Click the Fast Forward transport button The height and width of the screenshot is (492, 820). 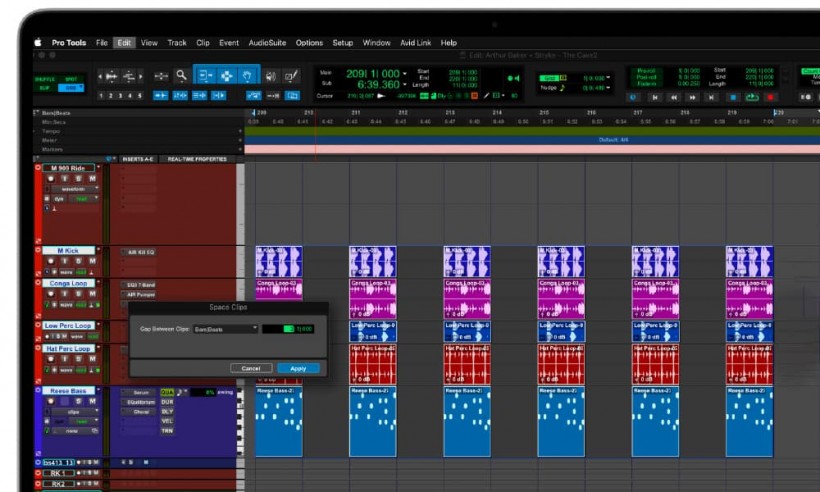(692, 97)
